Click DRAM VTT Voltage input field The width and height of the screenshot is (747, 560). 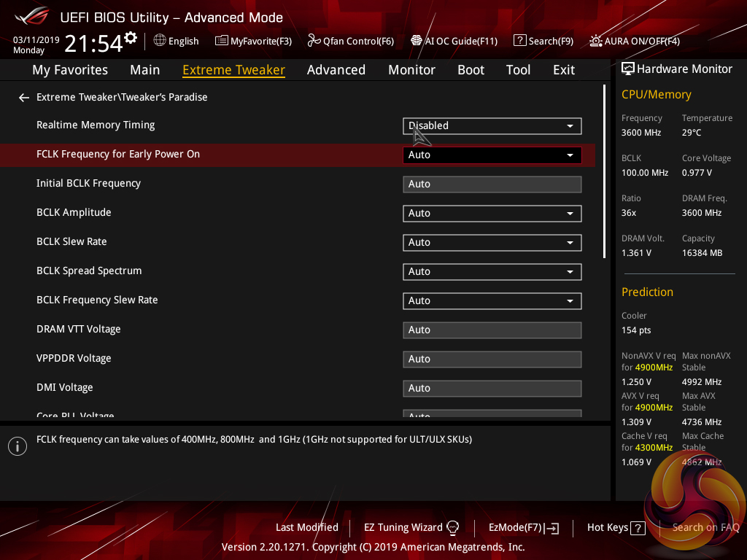(492, 330)
